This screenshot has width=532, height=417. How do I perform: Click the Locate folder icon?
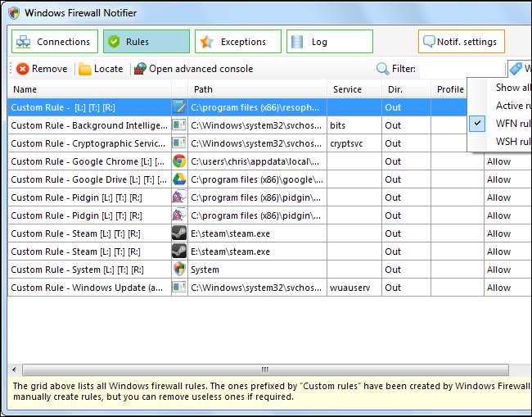(x=85, y=69)
